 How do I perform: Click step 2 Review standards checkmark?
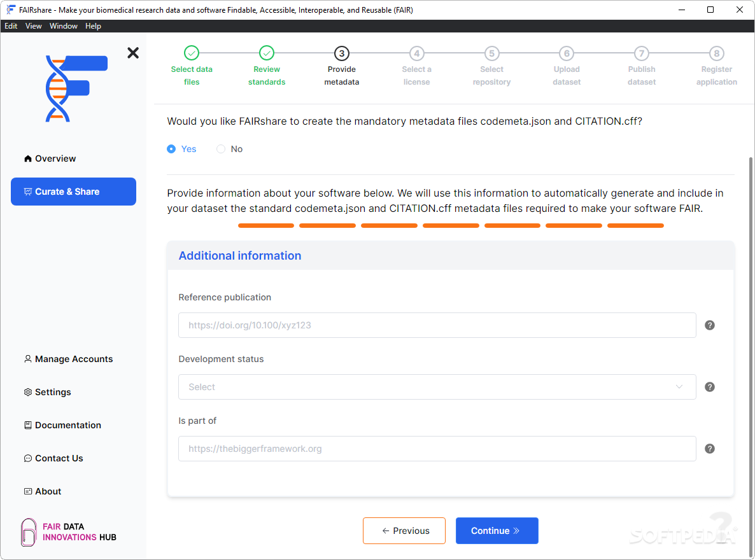click(267, 53)
